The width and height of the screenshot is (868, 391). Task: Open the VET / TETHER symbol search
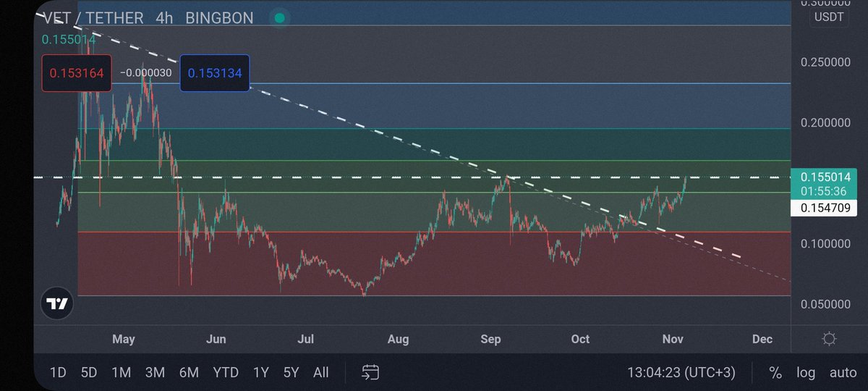[x=92, y=17]
